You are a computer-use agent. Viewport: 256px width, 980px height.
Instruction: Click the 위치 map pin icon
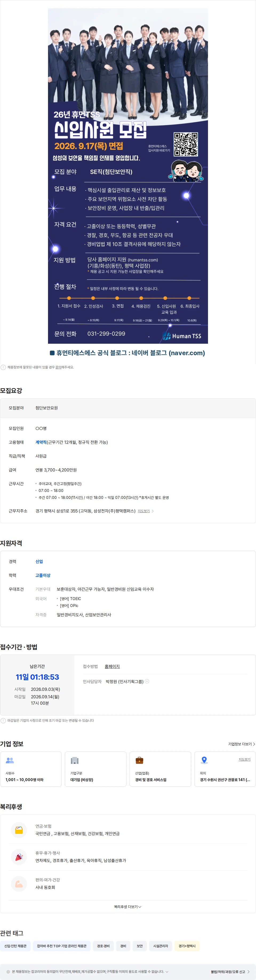(x=204, y=760)
